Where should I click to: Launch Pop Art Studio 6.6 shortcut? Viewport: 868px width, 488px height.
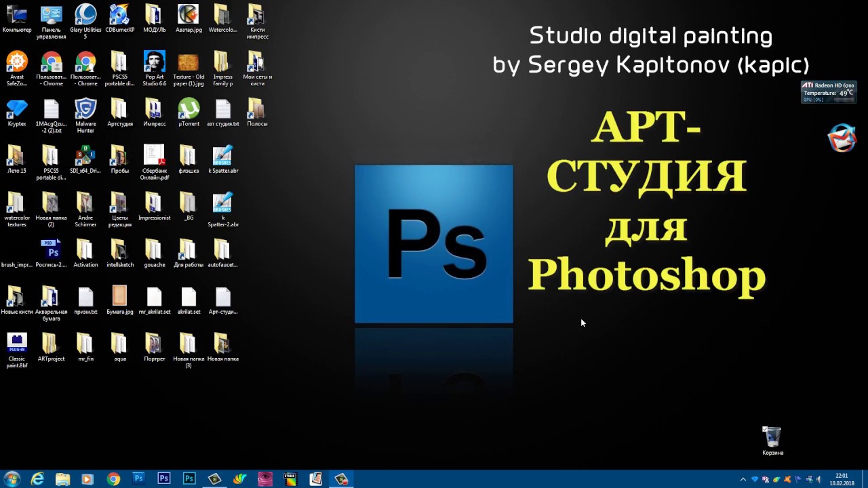tap(154, 68)
